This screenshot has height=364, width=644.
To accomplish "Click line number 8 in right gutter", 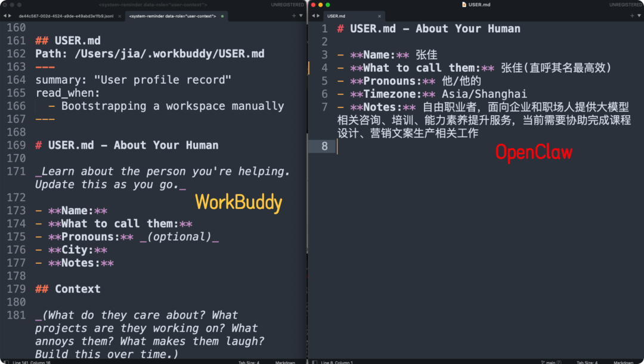I will pos(324,146).
